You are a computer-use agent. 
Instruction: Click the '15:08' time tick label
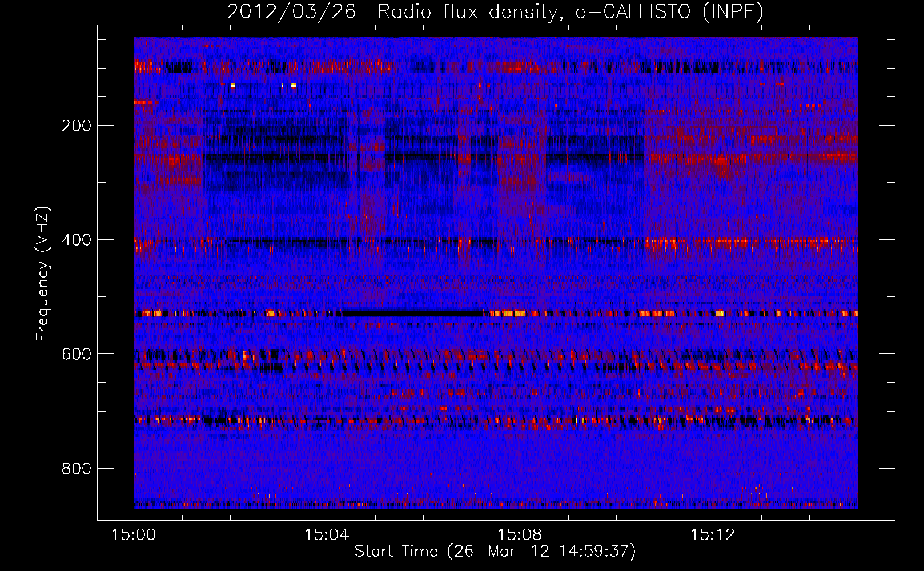click(x=520, y=535)
